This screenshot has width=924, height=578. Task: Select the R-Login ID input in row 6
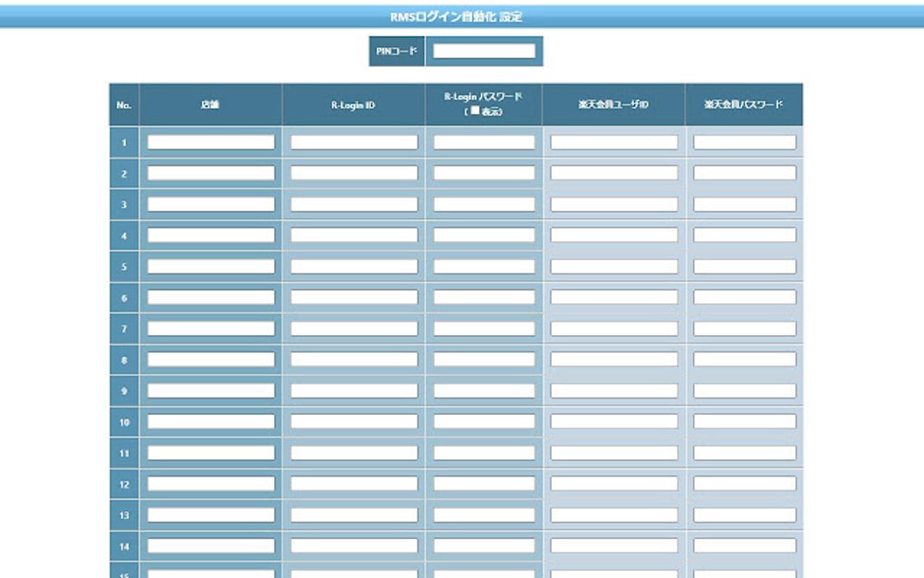click(x=354, y=297)
